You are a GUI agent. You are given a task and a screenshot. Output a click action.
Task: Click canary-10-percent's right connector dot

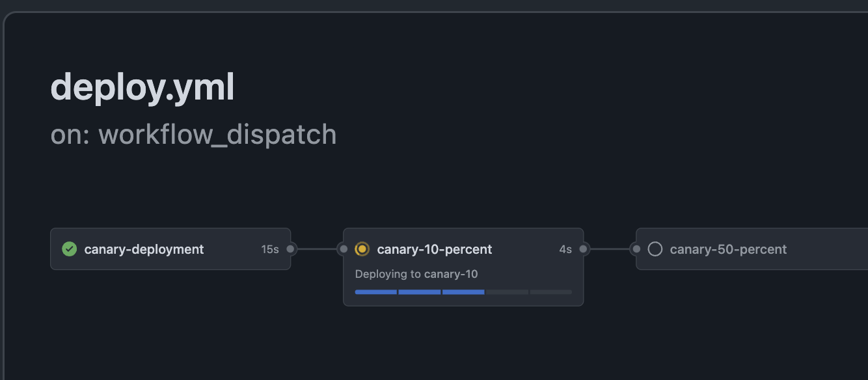(584, 249)
